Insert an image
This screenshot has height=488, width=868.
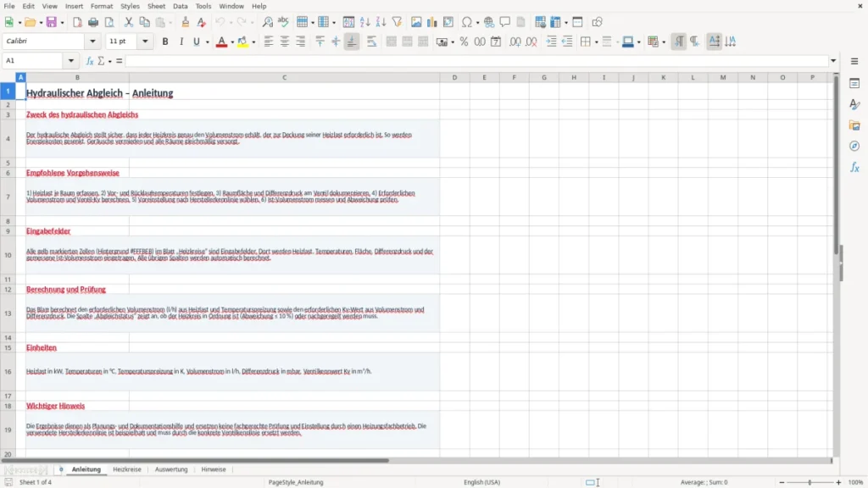coord(416,22)
